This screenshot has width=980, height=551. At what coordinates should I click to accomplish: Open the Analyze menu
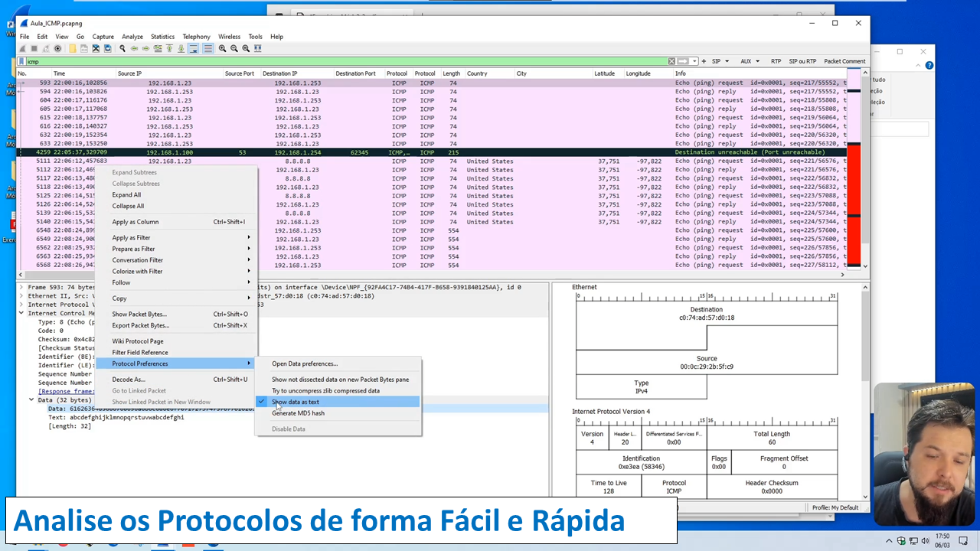[132, 37]
